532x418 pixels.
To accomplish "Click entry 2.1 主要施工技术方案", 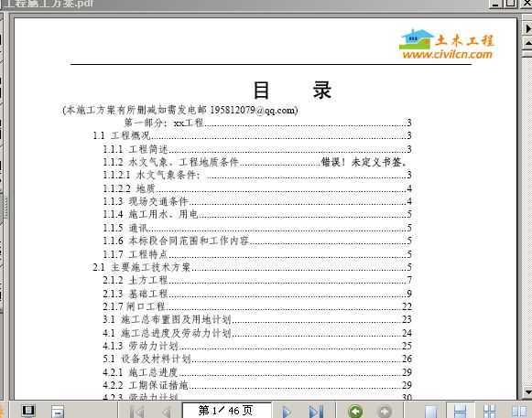I will pos(252,267).
